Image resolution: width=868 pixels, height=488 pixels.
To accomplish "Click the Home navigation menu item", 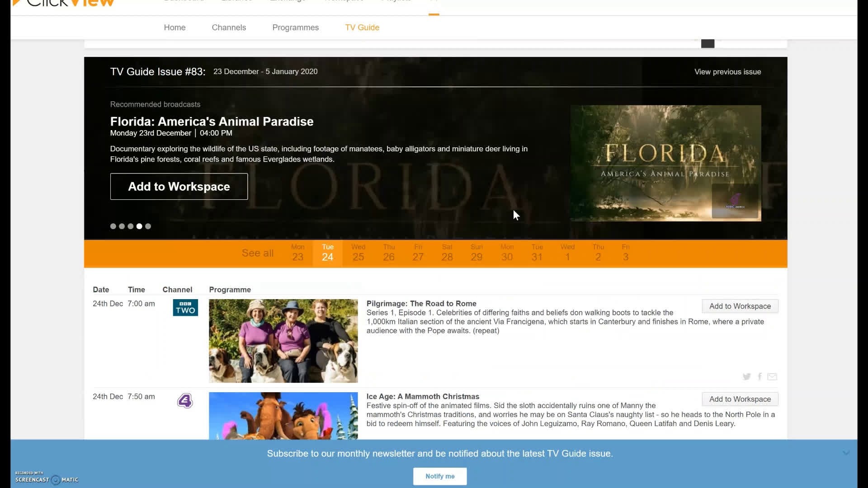I will coord(175,28).
